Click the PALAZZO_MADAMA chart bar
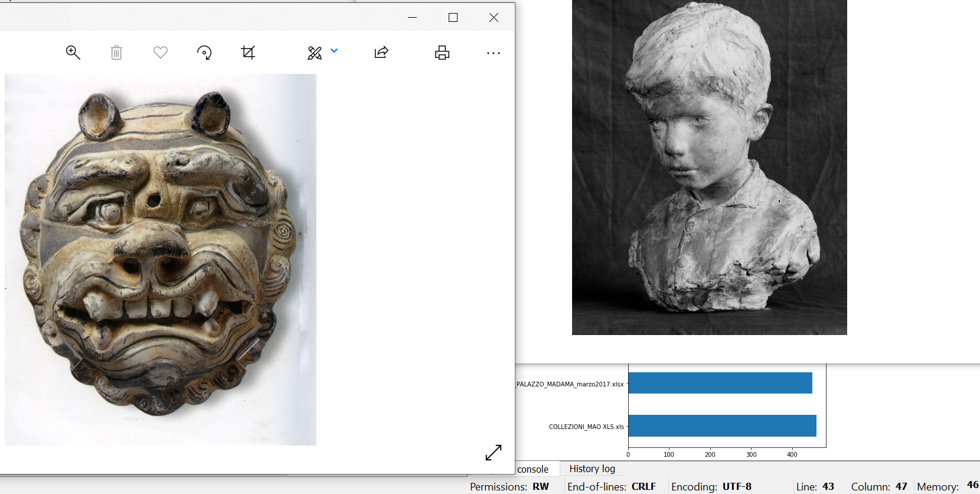This screenshot has height=494, width=980. click(x=720, y=383)
